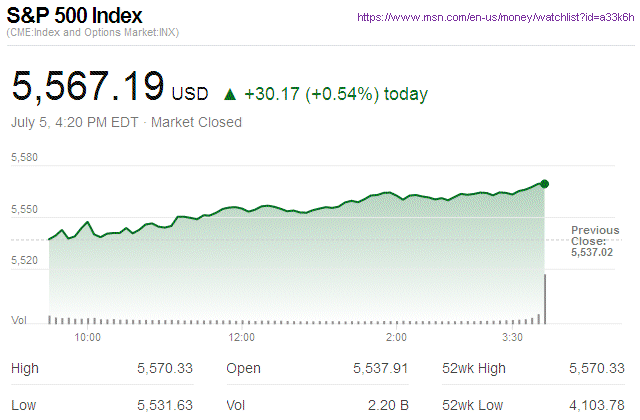Click the Vol value 2.20 B

coord(387,405)
